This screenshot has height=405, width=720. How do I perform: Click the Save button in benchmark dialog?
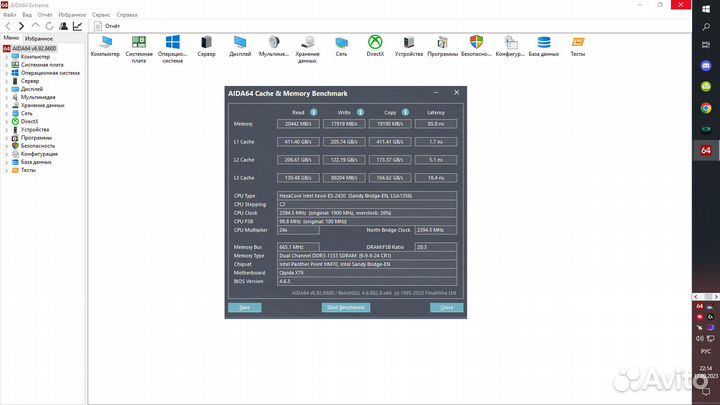(x=245, y=307)
